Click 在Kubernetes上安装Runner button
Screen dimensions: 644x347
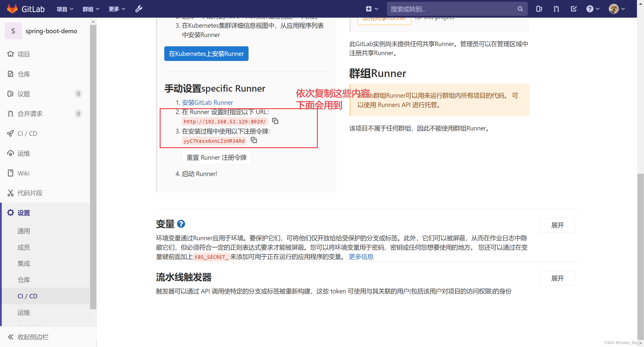click(x=206, y=54)
